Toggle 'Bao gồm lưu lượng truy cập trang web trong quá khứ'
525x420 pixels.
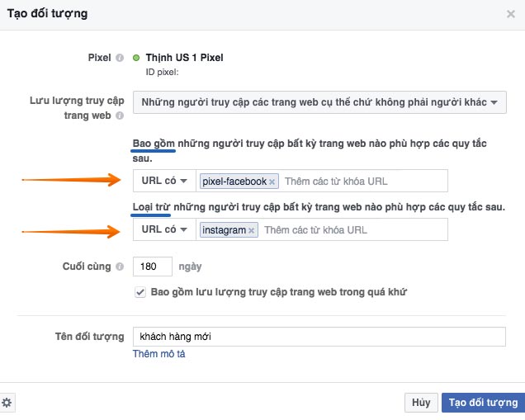tap(140, 292)
